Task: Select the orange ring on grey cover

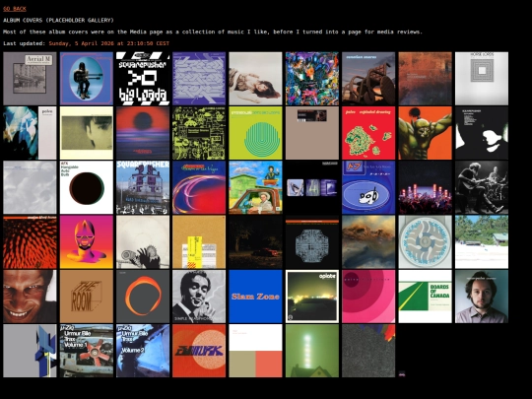Action: 143,297
